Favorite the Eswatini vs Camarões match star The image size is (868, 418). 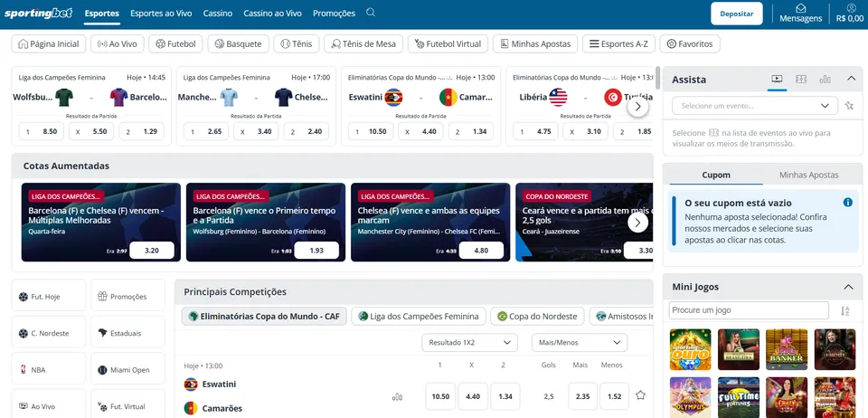pyautogui.click(x=640, y=395)
